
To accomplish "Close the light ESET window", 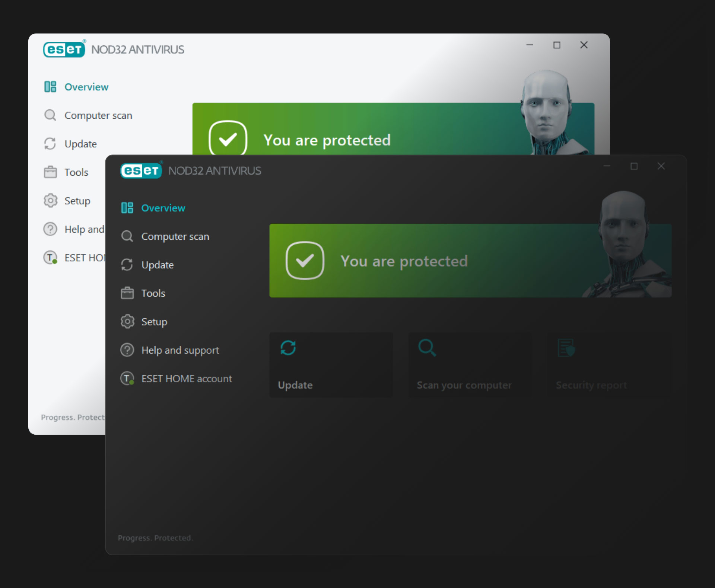I will (584, 45).
